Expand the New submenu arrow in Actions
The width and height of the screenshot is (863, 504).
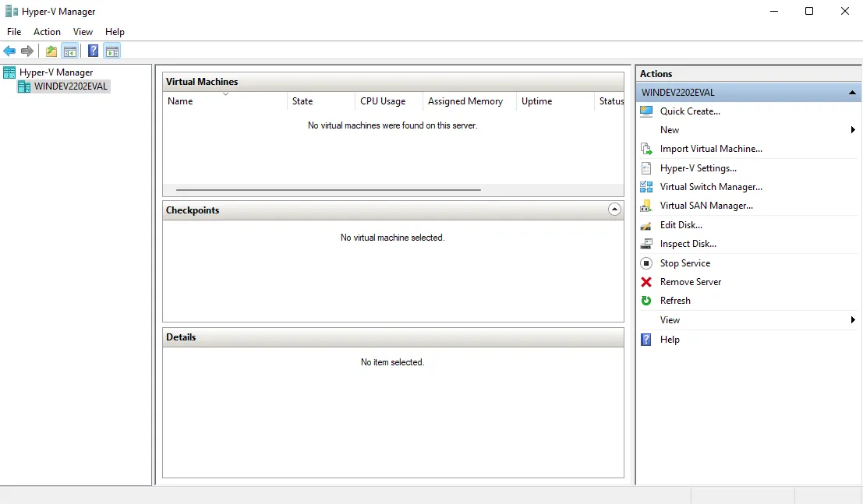coord(853,130)
